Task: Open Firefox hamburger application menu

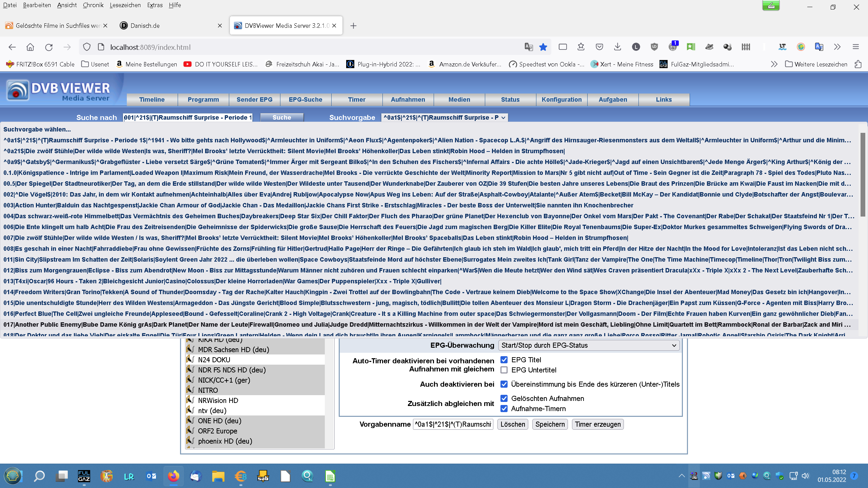Action: click(856, 47)
